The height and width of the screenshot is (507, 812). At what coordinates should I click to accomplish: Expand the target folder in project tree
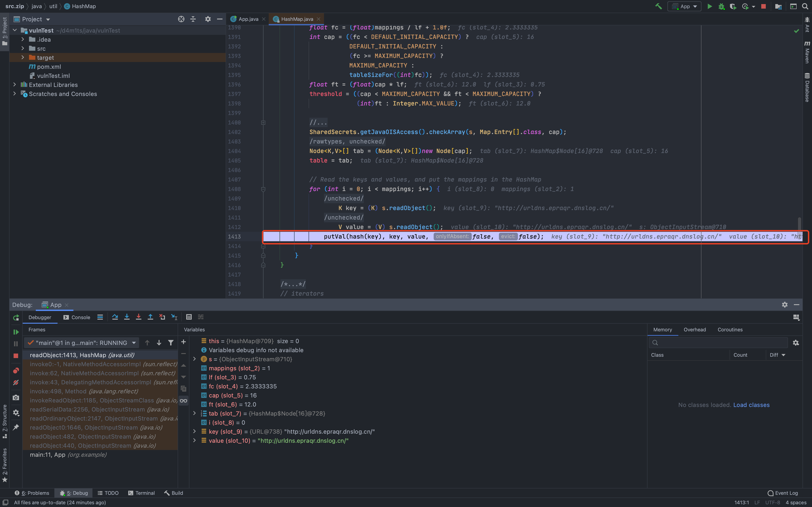(x=22, y=57)
